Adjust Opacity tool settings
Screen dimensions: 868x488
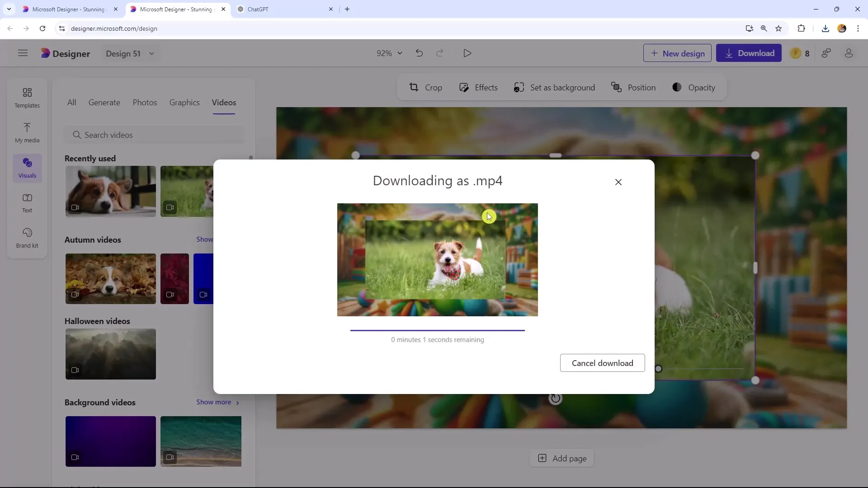pos(694,88)
